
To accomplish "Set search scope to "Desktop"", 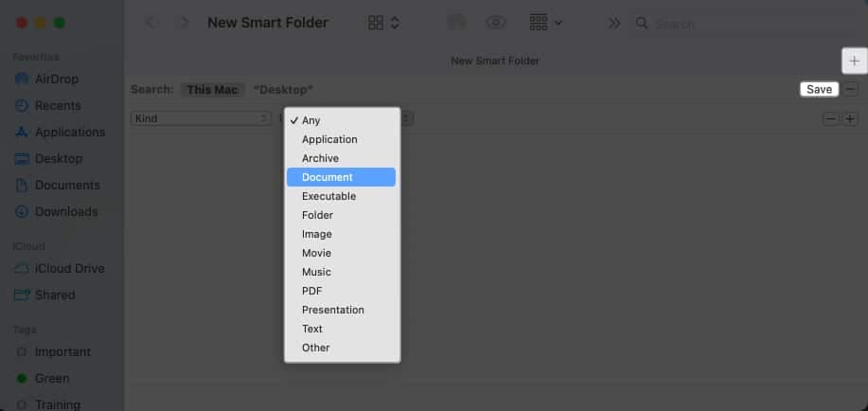I will [283, 90].
